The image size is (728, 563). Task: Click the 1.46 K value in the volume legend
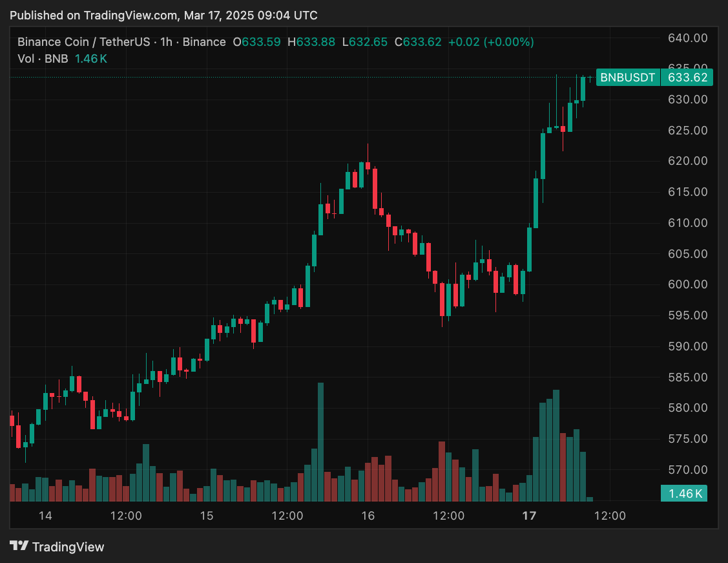pyautogui.click(x=91, y=59)
